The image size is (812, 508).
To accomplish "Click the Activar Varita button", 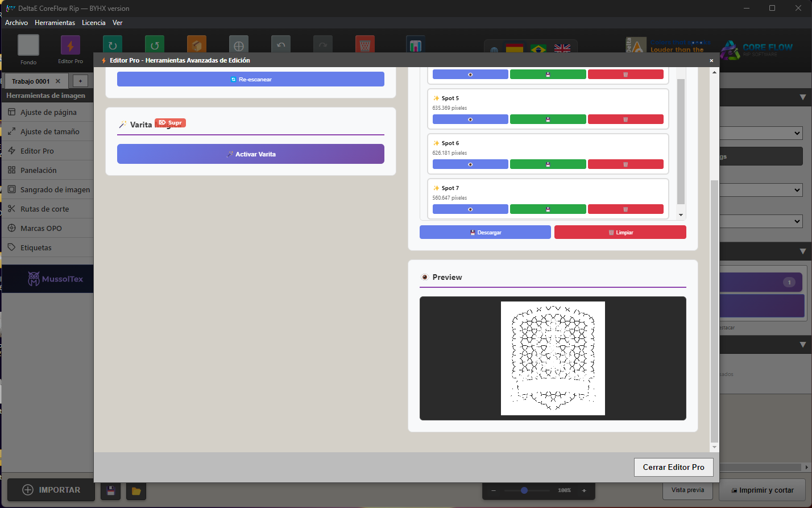I will [x=251, y=154].
